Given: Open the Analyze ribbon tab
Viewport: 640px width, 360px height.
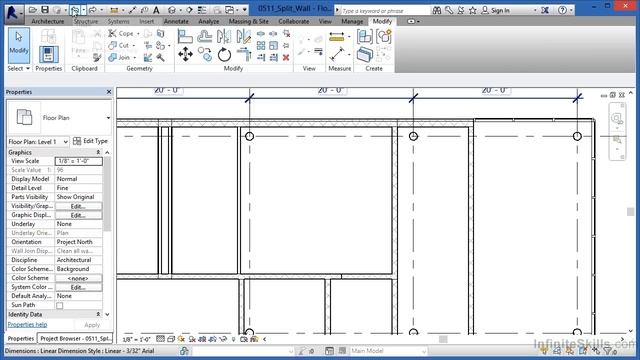Looking at the screenshot, I should pos(209,21).
